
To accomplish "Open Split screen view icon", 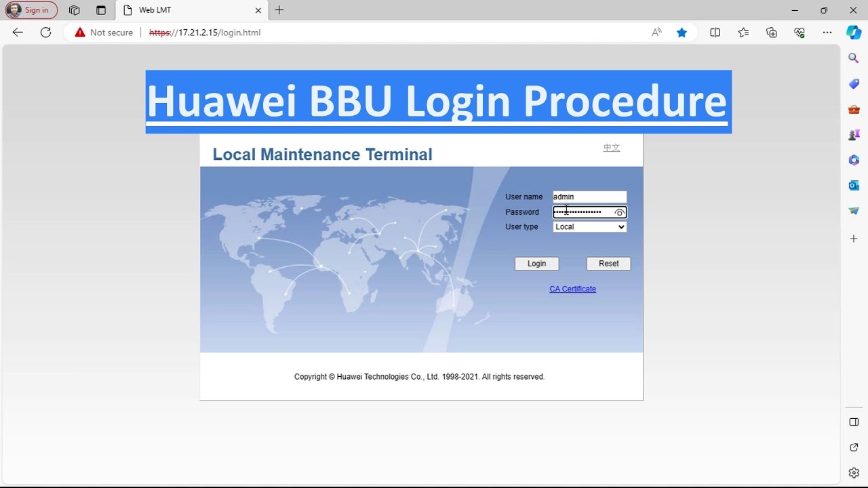I will point(715,33).
